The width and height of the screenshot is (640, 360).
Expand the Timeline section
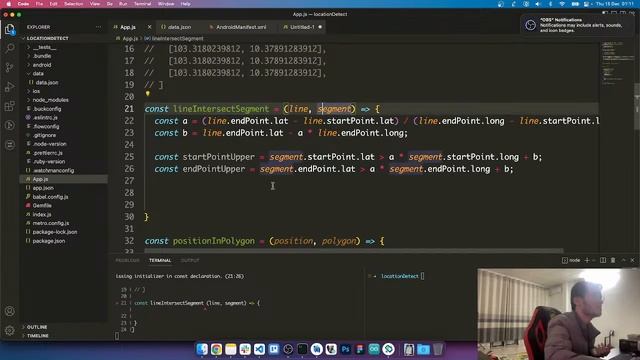(38, 336)
